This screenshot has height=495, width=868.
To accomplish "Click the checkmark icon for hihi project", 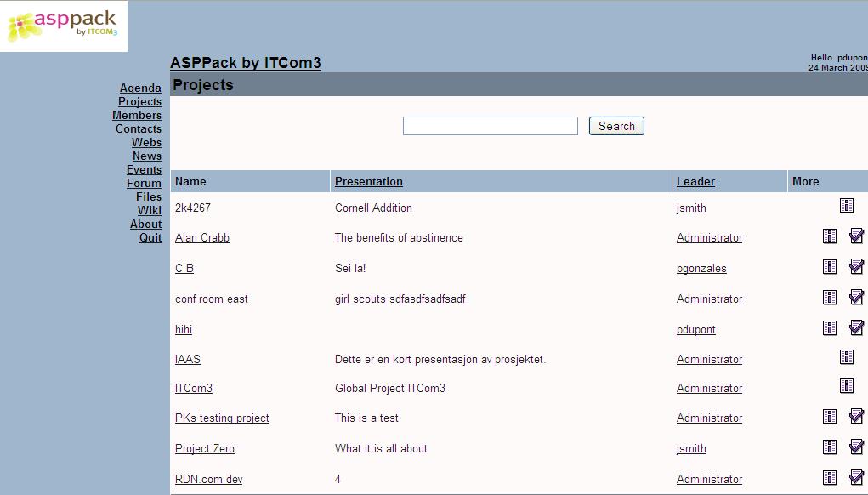I will pos(856,327).
